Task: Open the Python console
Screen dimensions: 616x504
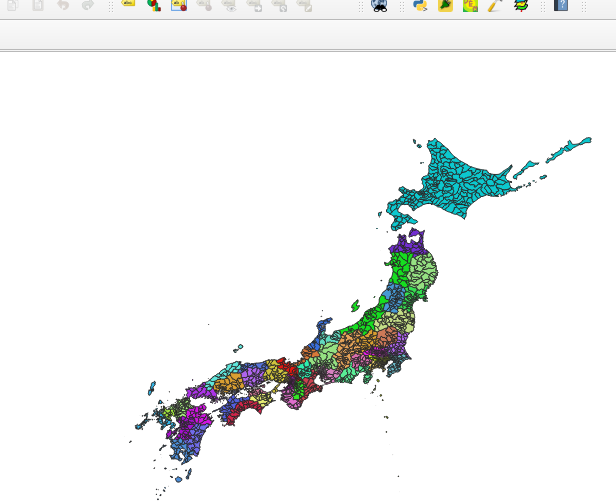Action: (x=420, y=5)
